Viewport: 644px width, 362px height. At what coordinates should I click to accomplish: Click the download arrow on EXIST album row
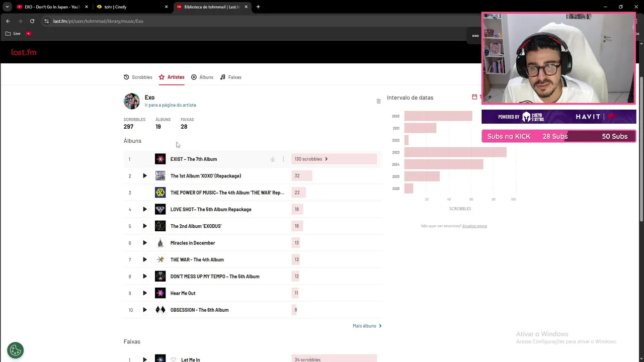tap(272, 159)
